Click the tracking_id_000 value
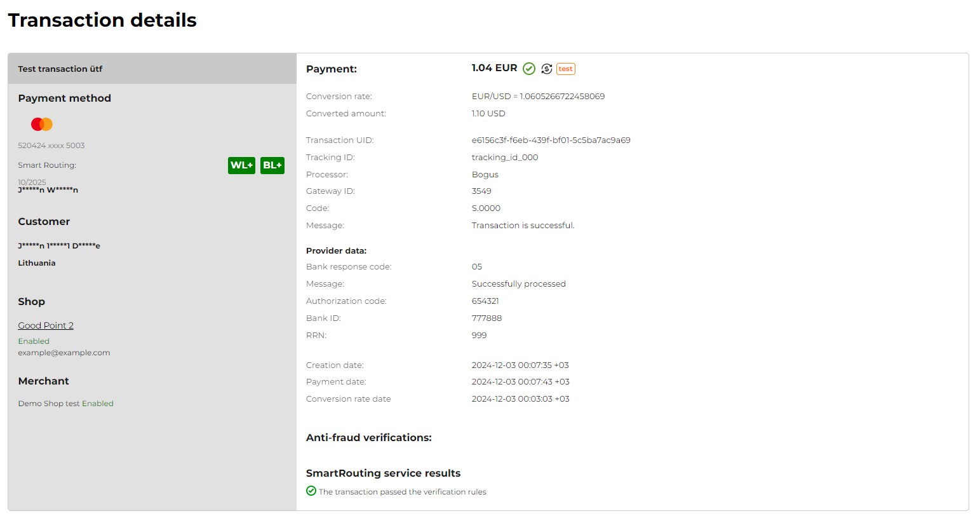This screenshot has width=980, height=518. 504,158
